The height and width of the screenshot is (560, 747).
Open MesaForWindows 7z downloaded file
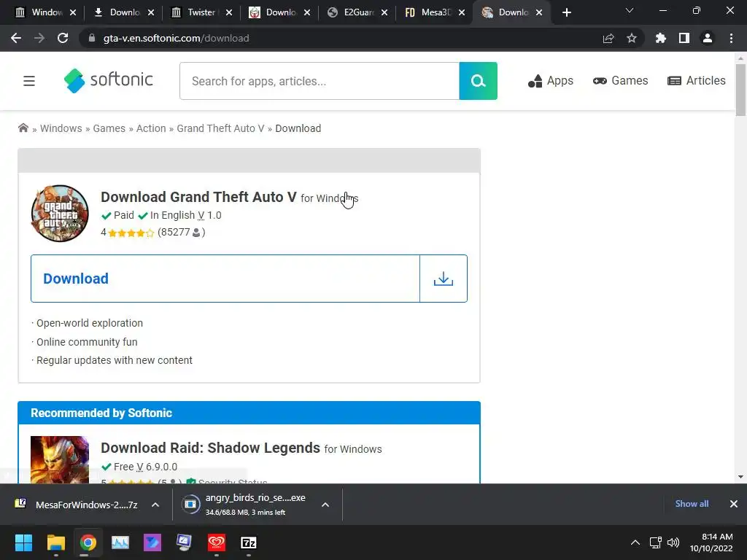coord(76,505)
